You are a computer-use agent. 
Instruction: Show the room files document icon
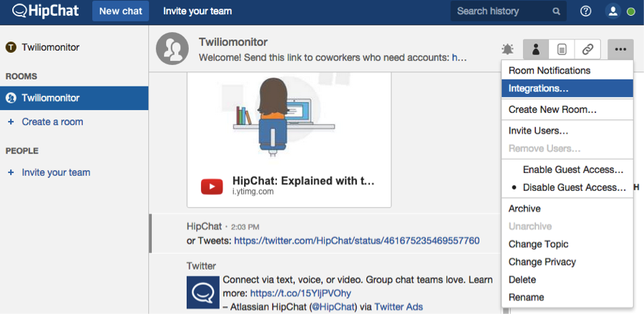(x=562, y=49)
